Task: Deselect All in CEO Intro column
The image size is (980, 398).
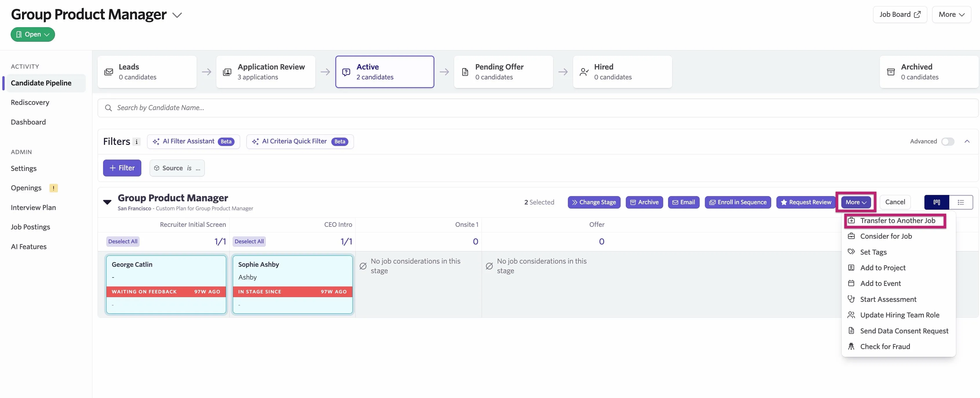Action: (x=249, y=241)
